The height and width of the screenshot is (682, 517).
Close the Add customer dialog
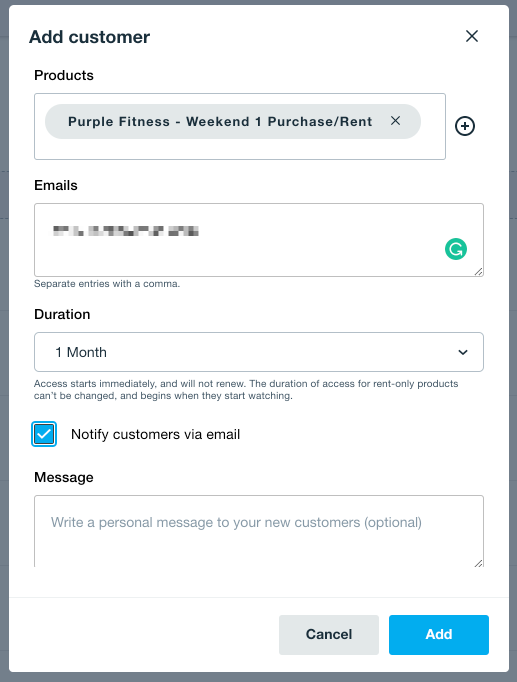tap(472, 36)
